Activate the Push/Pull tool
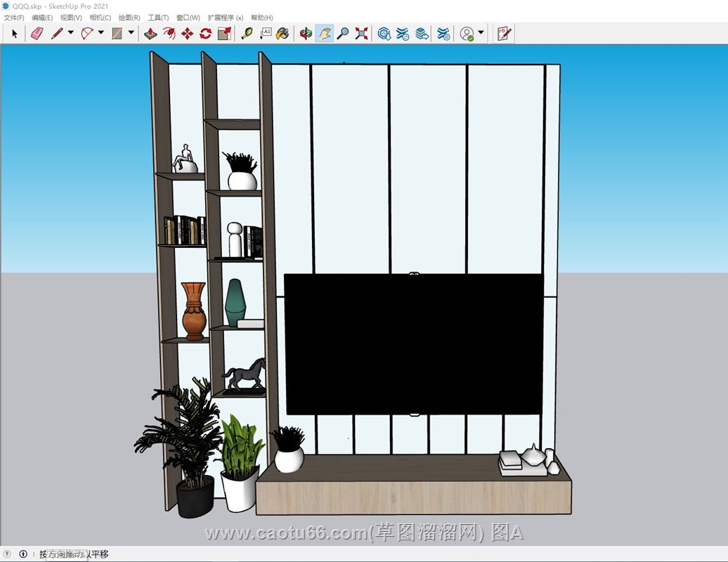Screen dimensions: 728x562 [150, 33]
